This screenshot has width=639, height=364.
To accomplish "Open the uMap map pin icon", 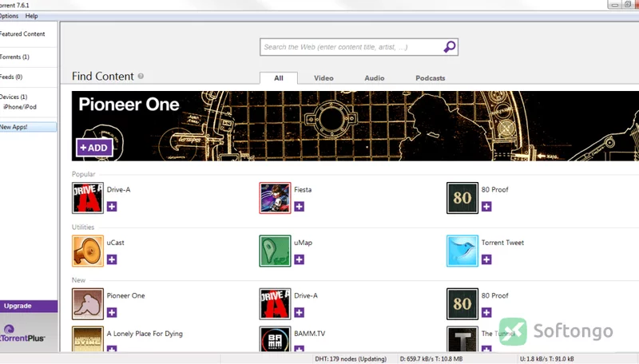I will coord(275,251).
